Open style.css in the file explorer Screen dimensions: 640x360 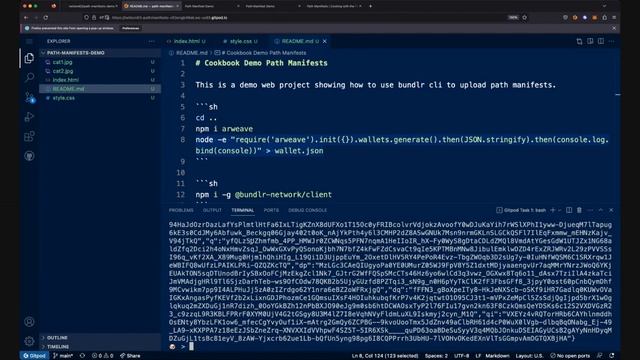pyautogui.click(x=100, y=98)
